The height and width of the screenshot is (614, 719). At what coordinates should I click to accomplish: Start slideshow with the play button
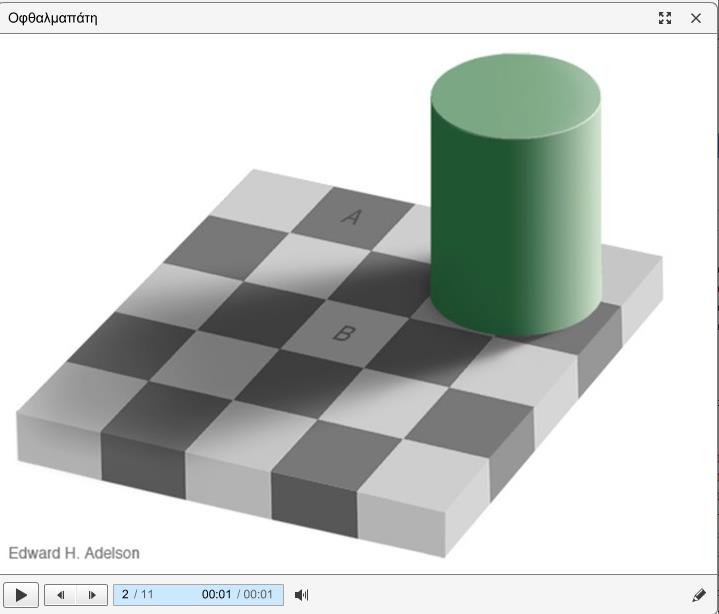(21, 595)
